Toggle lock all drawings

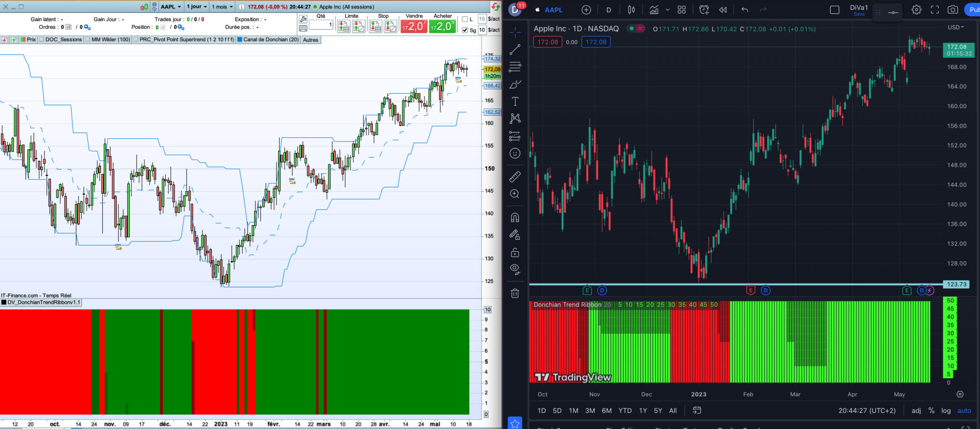click(x=515, y=252)
